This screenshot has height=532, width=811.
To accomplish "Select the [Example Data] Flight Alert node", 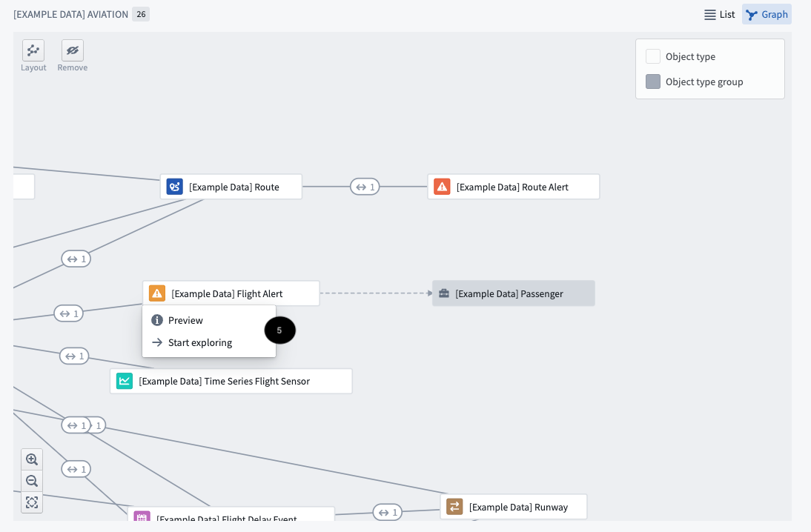I will [231, 293].
